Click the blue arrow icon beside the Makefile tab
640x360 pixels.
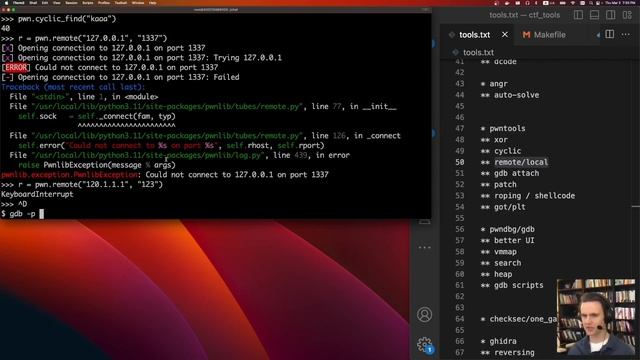[598, 35]
